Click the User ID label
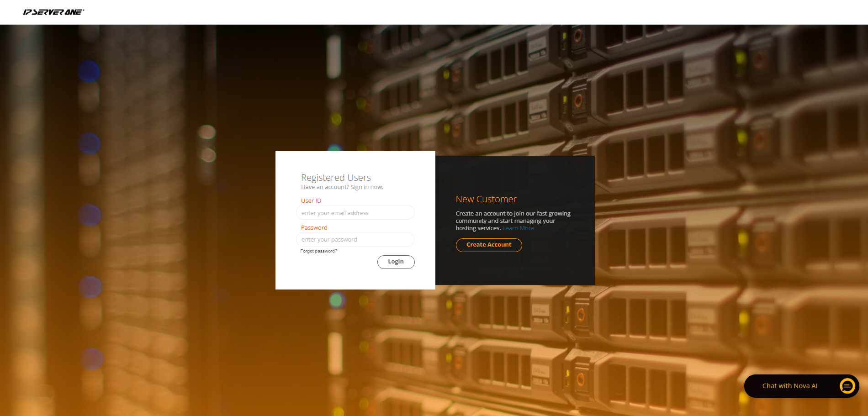 (x=311, y=201)
